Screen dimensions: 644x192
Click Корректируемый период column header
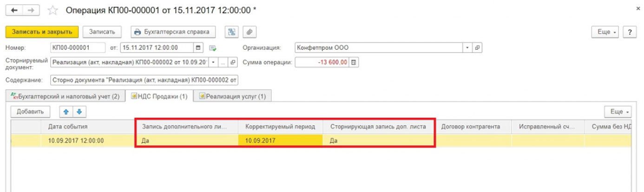(x=281, y=126)
